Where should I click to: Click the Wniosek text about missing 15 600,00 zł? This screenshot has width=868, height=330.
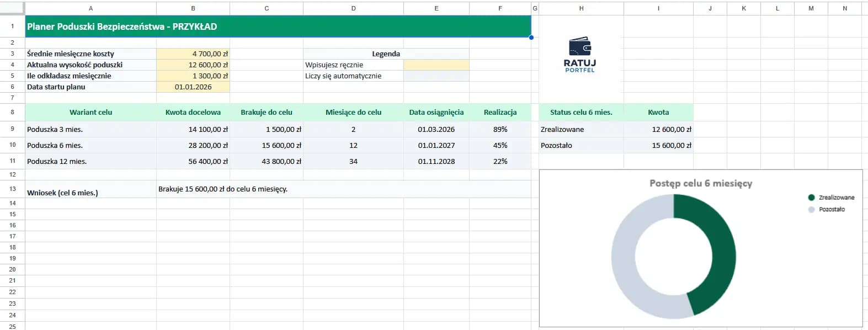pos(223,189)
